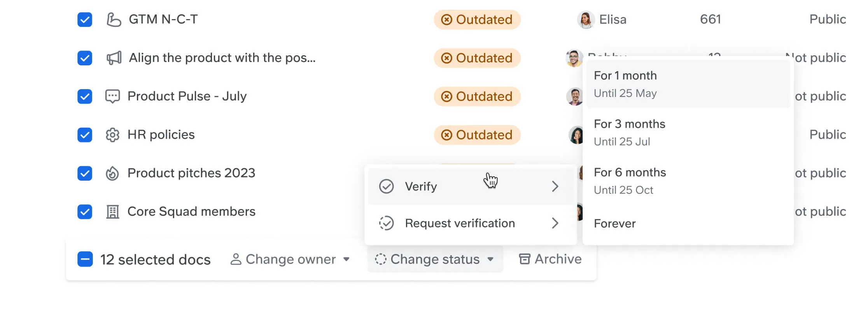
Task: Uncheck the GTM N-C-T document checkbox
Action: click(x=85, y=19)
